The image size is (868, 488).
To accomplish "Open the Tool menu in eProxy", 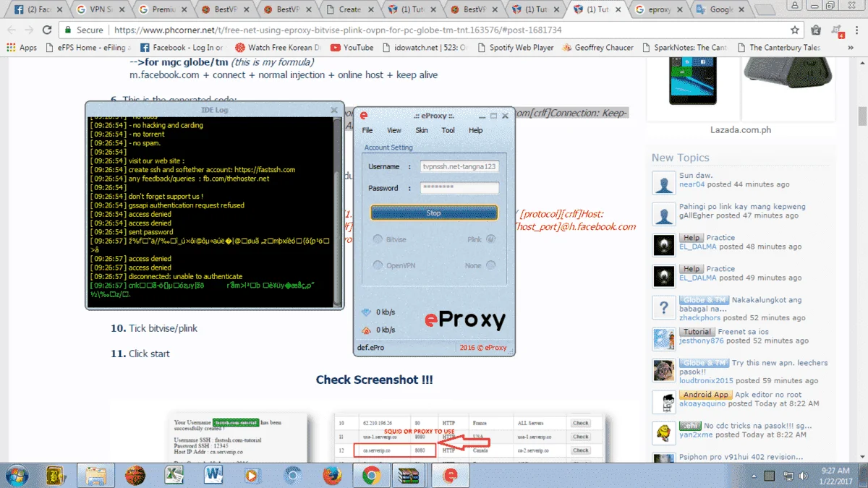I will (x=448, y=130).
